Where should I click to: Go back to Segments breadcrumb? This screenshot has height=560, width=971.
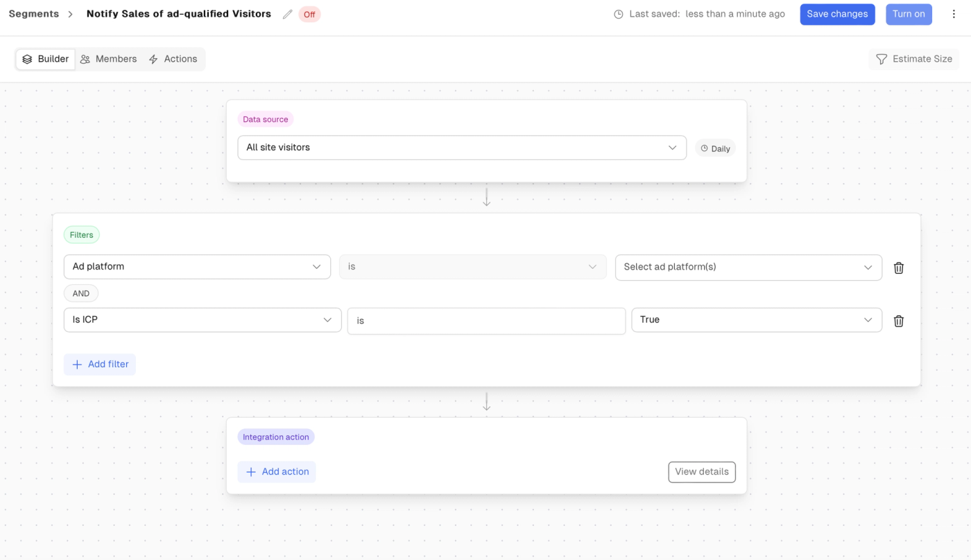coord(34,14)
